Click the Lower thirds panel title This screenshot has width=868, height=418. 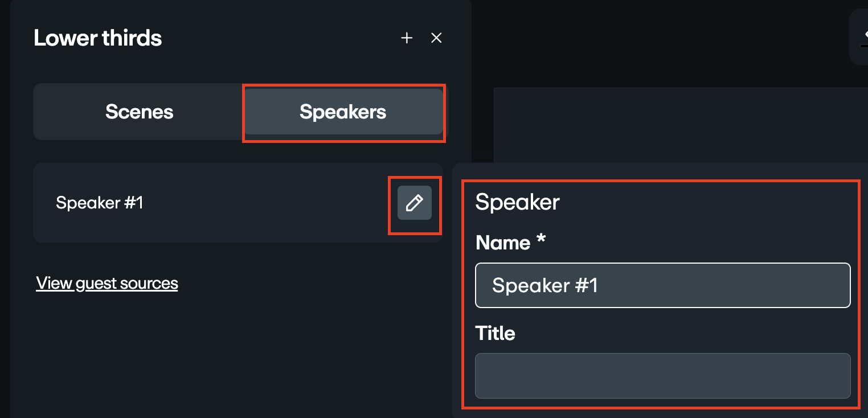click(x=98, y=38)
